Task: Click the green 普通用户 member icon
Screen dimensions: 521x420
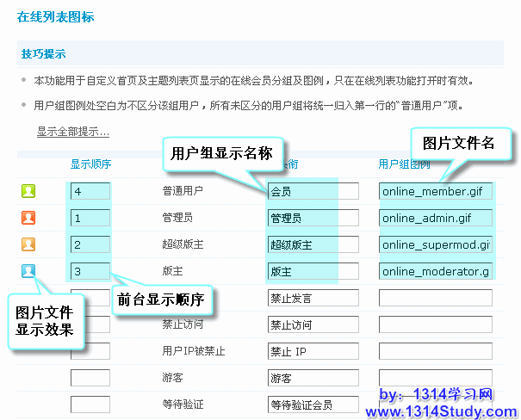Action: click(x=28, y=192)
